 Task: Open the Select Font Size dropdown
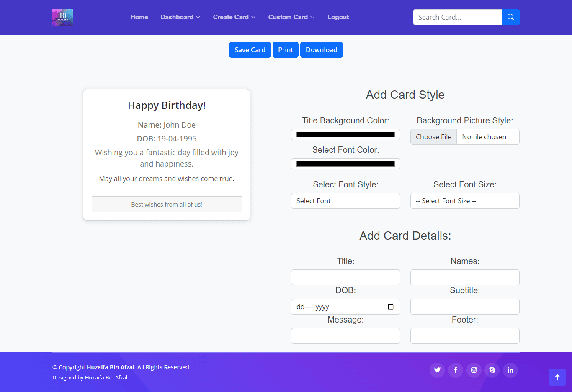465,201
